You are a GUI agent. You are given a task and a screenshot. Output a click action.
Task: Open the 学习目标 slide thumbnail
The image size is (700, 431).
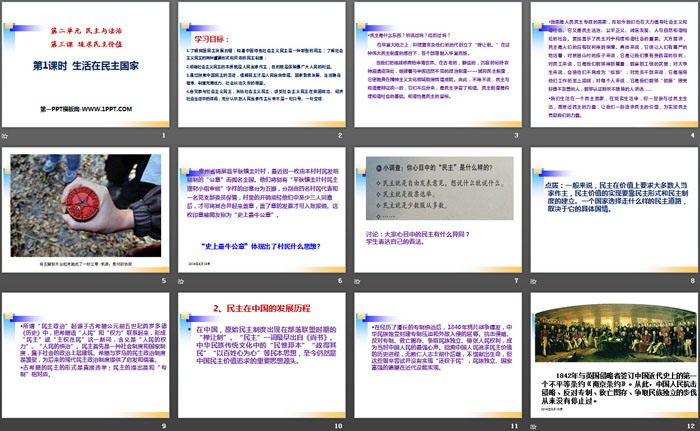[x=262, y=70]
